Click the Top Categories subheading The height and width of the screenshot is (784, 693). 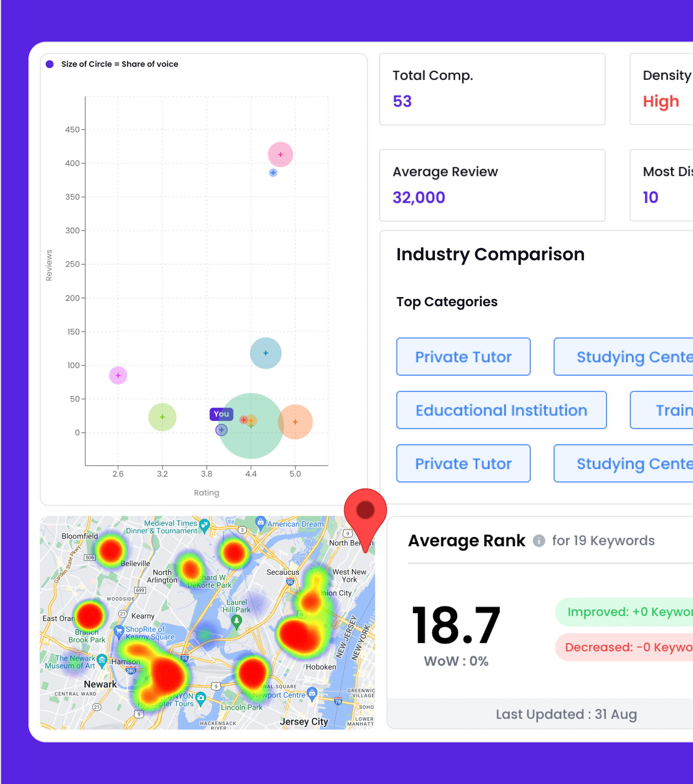[447, 302]
